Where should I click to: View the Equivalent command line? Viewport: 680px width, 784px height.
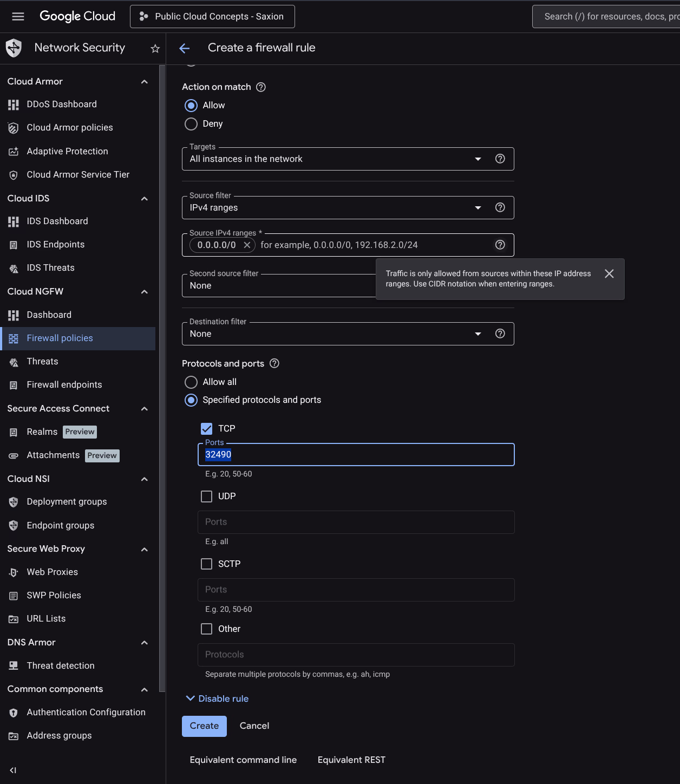pos(243,760)
